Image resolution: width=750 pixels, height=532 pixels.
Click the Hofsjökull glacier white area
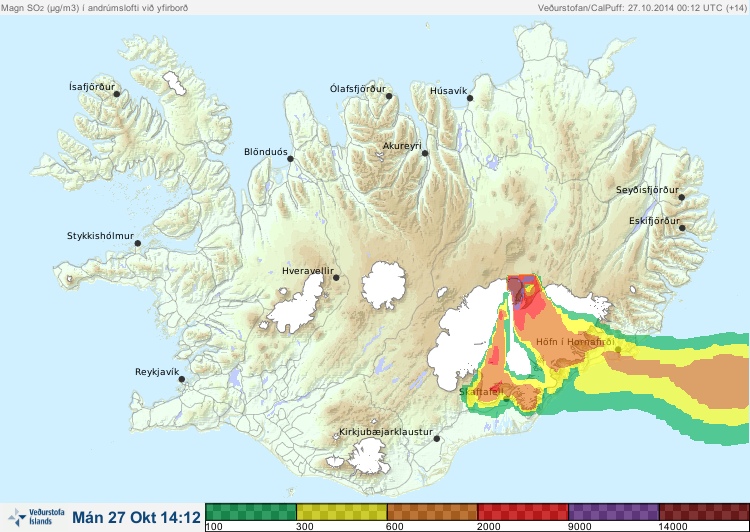click(384, 285)
